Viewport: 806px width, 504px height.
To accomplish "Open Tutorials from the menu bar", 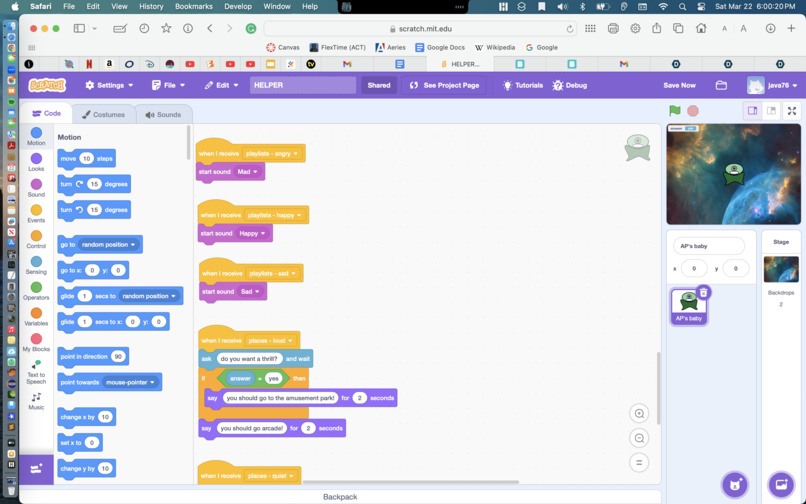I will 523,85.
